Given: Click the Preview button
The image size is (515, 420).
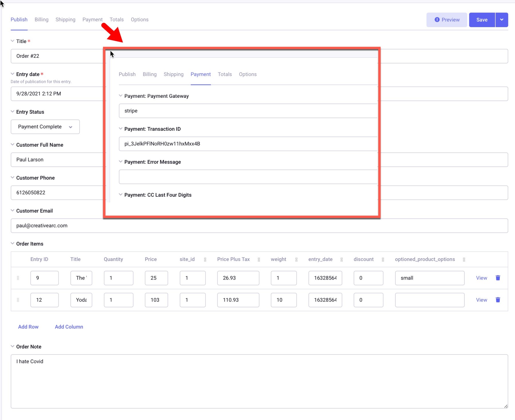Looking at the screenshot, I should point(447,20).
